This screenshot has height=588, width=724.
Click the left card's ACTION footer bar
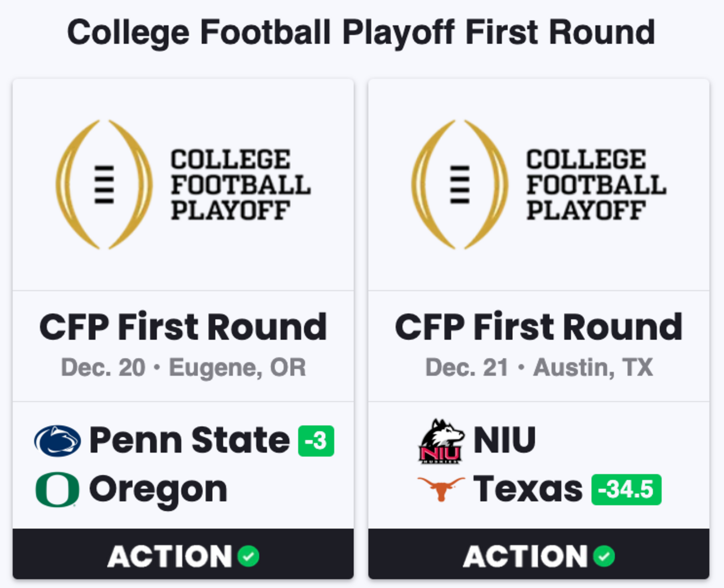pos(183,554)
